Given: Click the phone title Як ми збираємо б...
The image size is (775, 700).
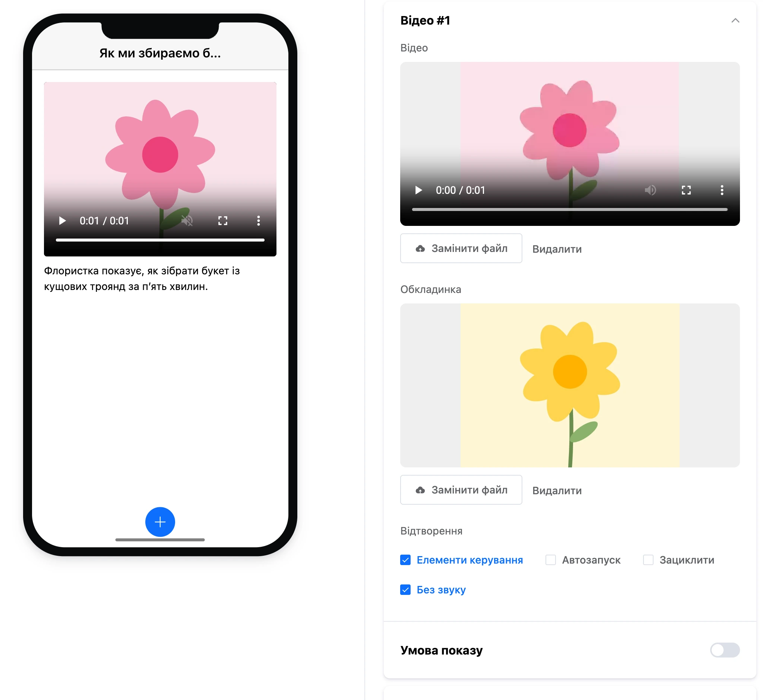Looking at the screenshot, I should (x=160, y=53).
